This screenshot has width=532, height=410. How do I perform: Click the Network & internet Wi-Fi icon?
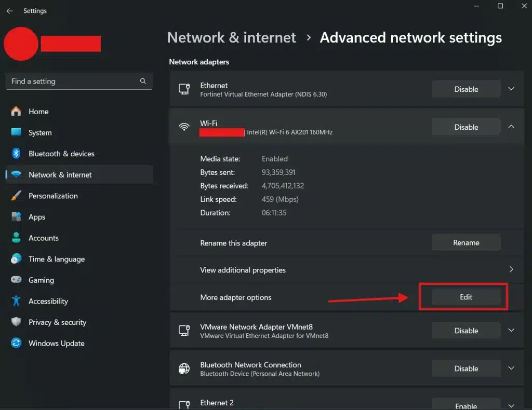[16, 174]
